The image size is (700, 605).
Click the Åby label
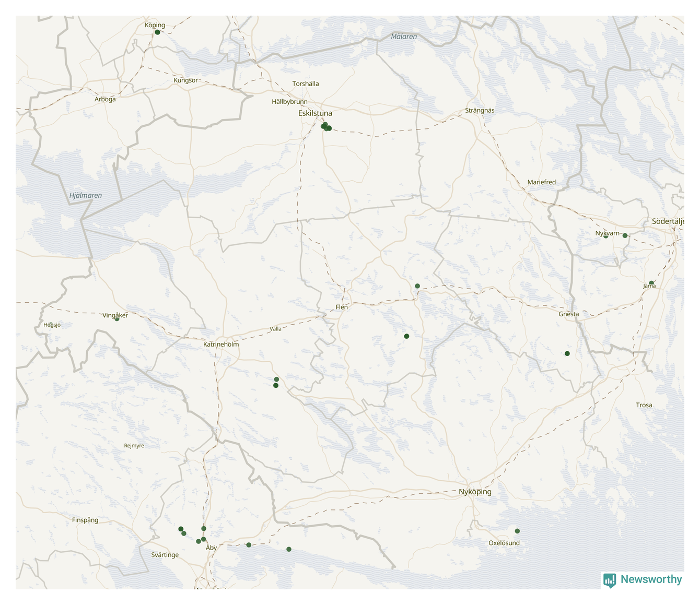click(x=211, y=548)
